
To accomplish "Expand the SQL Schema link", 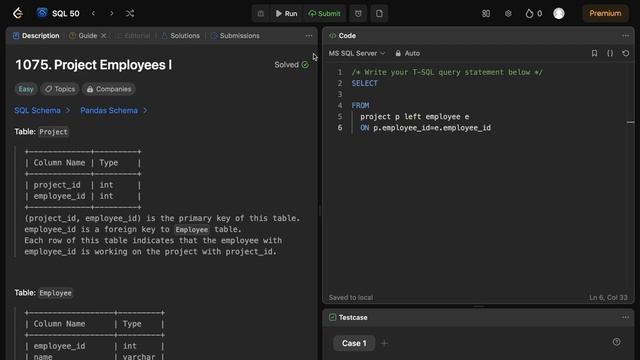I will (42, 111).
